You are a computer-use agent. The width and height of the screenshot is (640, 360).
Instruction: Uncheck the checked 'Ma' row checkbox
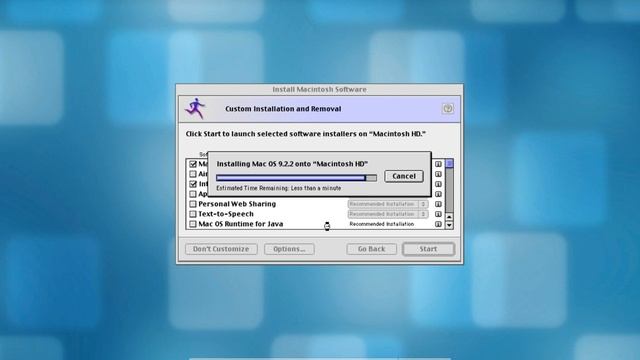click(193, 164)
